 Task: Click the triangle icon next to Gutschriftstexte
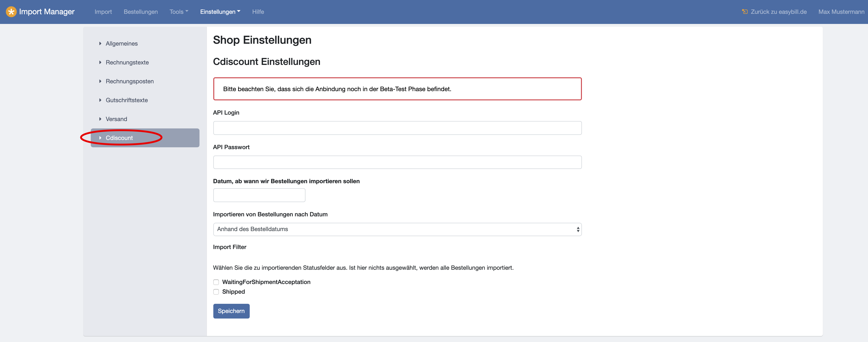pos(100,100)
